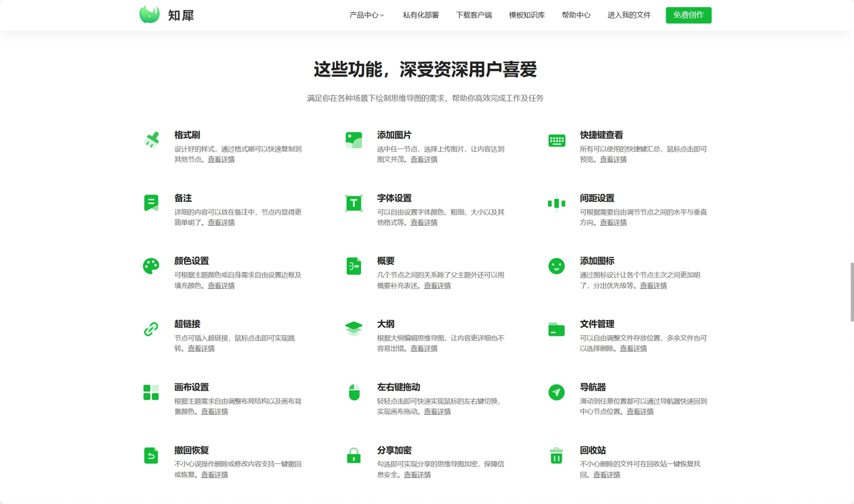The height and width of the screenshot is (504, 854).
Task: Select the 备注 note icon
Action: coord(151,202)
